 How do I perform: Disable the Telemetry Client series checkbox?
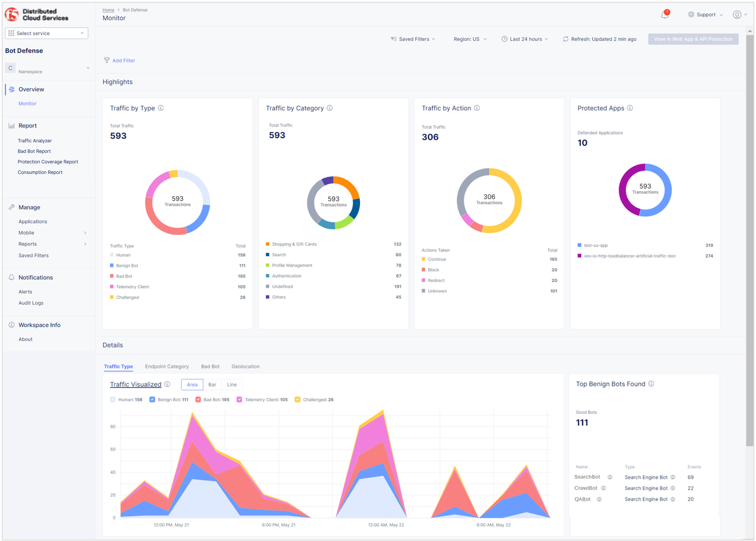click(240, 400)
